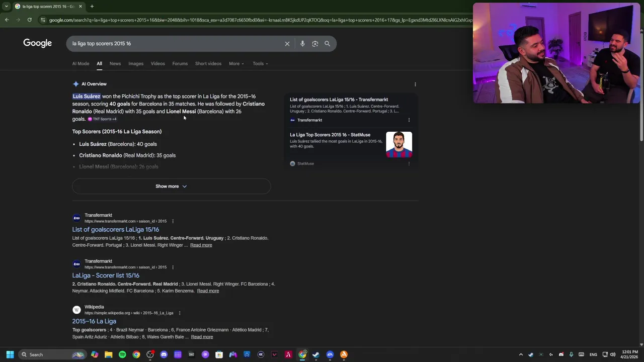Click 'Cristiano Ronaldo (Real Madrid): 35 goals' bullet
Viewport: 644px width, 362px height.
coord(127,155)
